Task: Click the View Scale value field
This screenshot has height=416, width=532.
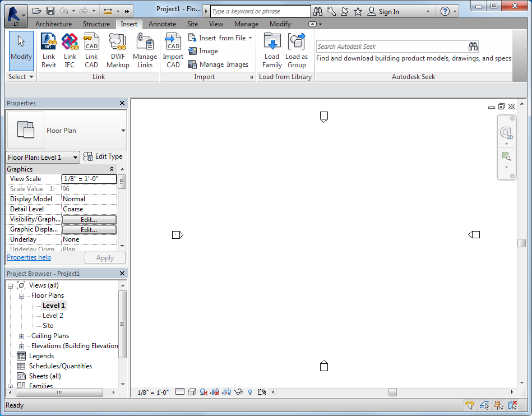Action: [x=89, y=179]
